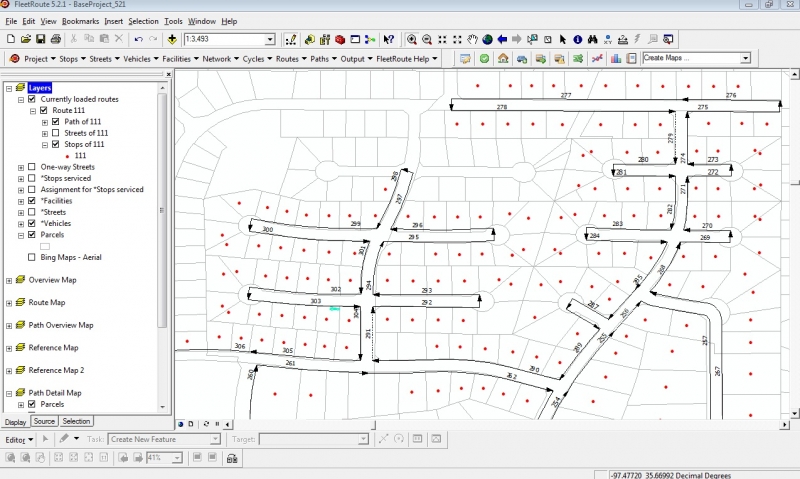Uncheck Currently loaded routes layer
Viewport: 800px width, 479px height.
pos(32,99)
